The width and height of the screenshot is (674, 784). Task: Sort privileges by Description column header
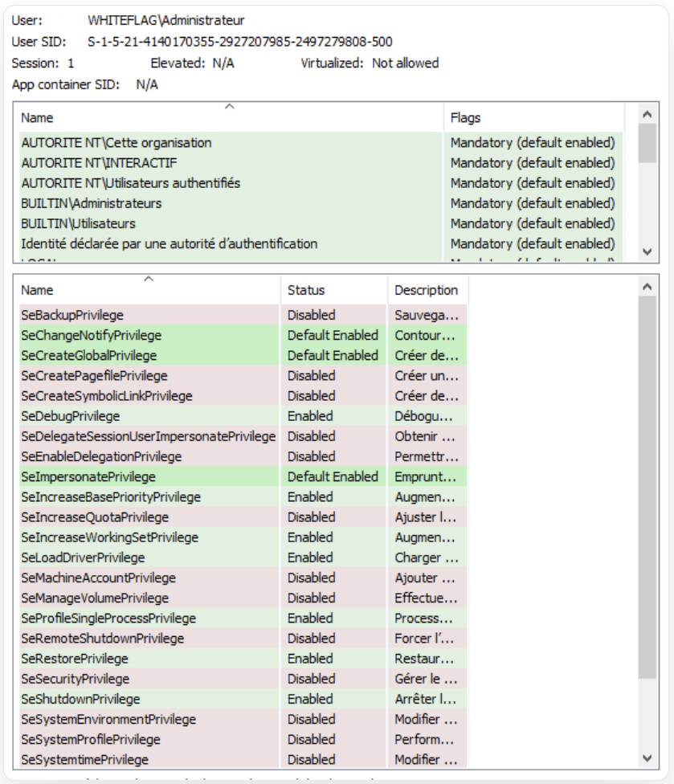pos(426,290)
